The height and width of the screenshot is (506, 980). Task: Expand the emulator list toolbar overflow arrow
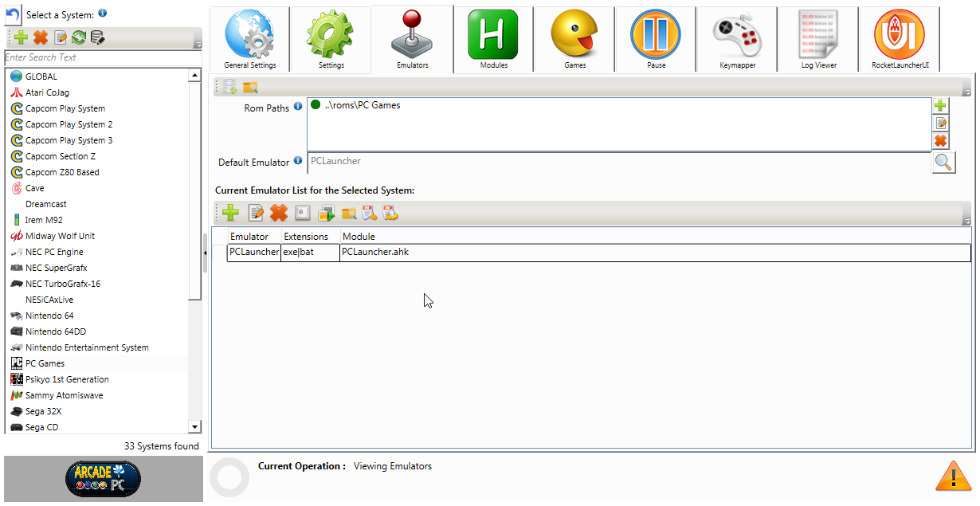tap(966, 221)
